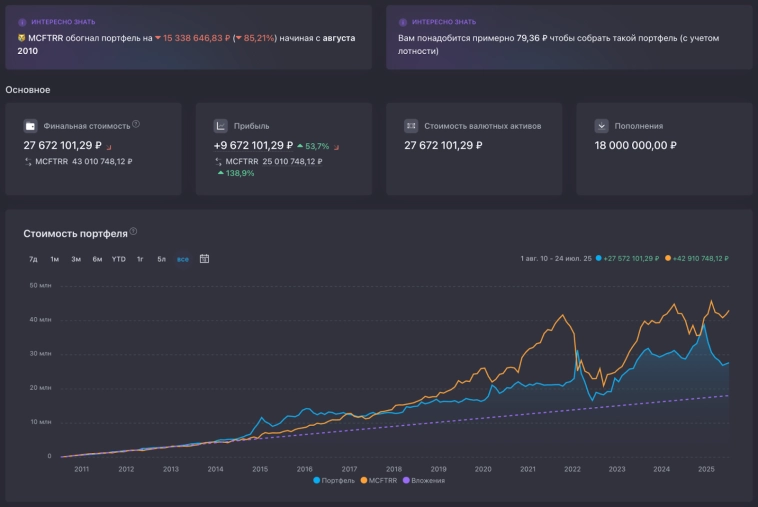The image size is (758, 507).
Task: Switch chart to 1г period
Action: pos(140,259)
